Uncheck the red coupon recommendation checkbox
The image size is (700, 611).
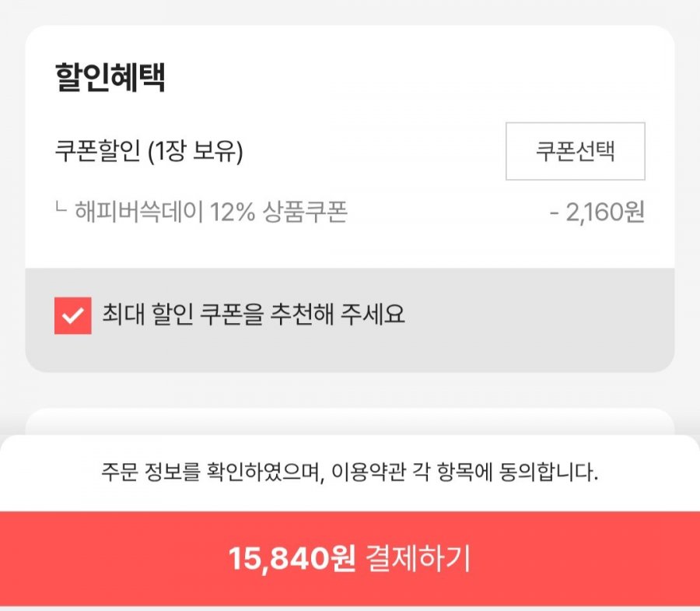click(72, 316)
